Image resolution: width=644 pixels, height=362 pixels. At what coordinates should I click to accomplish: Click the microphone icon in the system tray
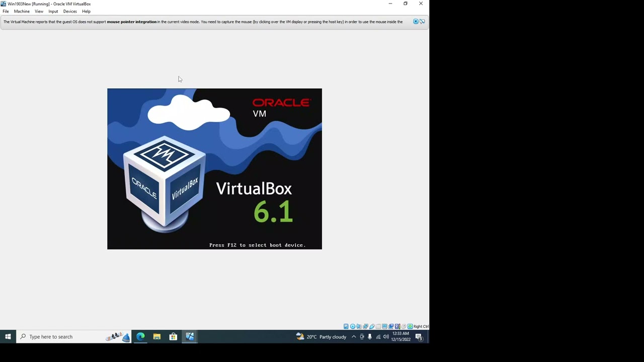coord(370,337)
